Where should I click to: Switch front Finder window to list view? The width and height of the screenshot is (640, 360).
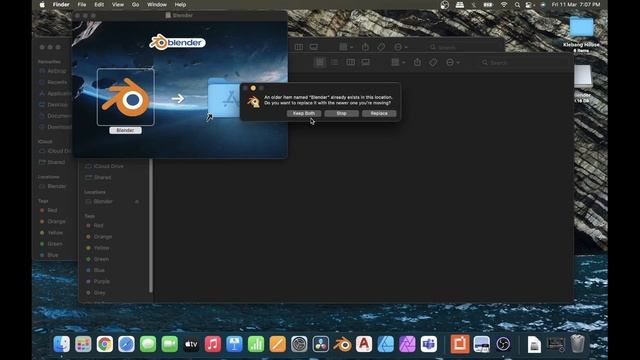335,62
